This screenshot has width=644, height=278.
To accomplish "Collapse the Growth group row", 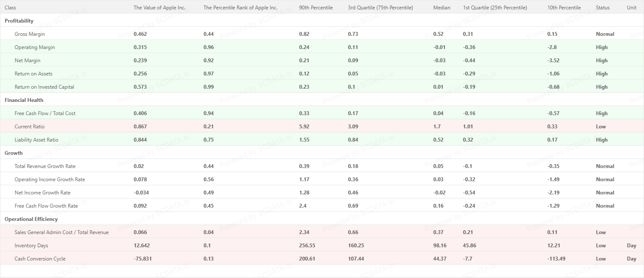I will (x=14, y=153).
